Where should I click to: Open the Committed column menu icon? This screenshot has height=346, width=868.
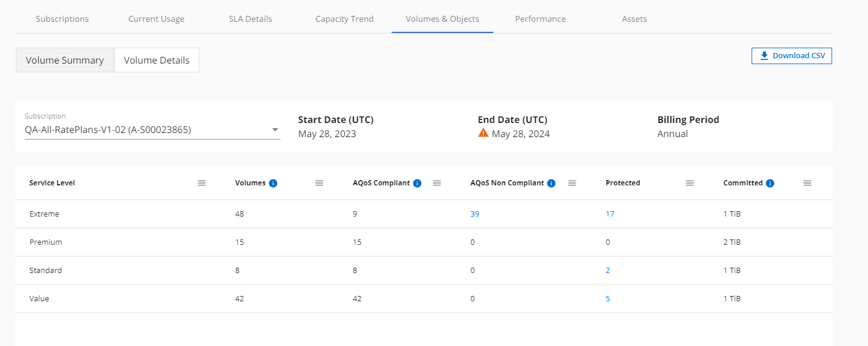(807, 183)
